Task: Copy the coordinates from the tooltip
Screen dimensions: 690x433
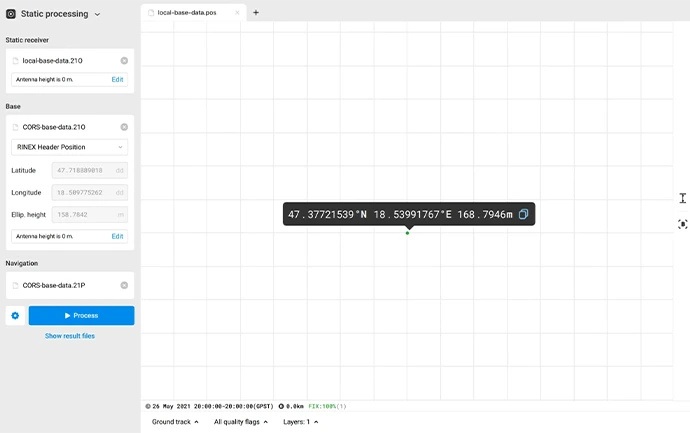Action: (524, 215)
